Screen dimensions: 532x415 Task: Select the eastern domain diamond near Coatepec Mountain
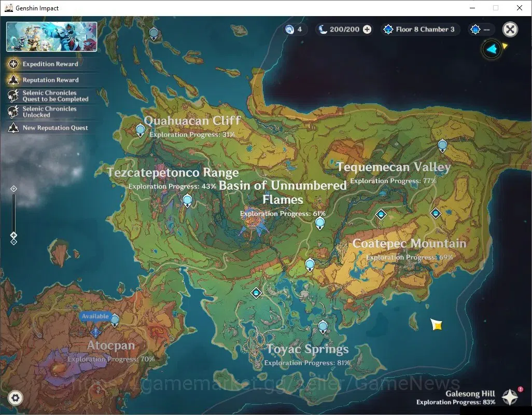436,213
